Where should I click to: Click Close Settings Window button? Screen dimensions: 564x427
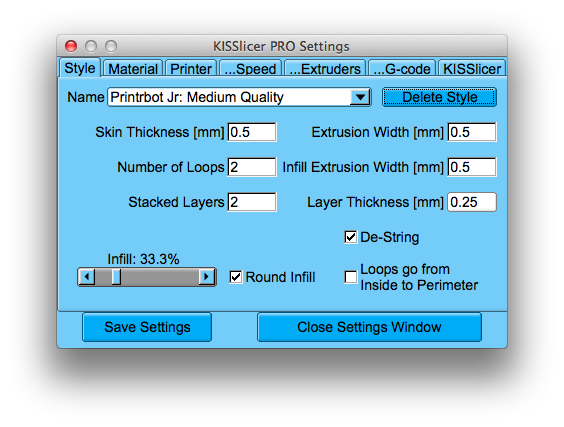point(369,327)
